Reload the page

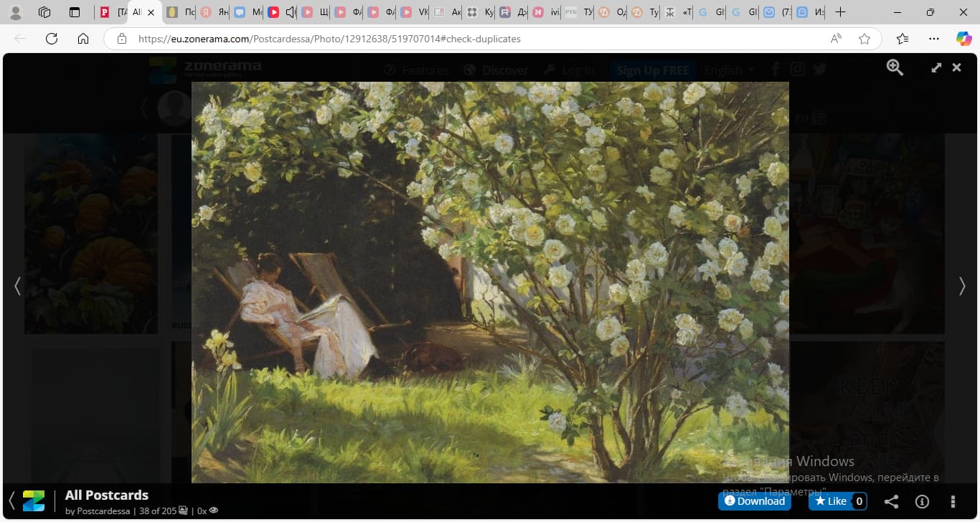coord(52,39)
